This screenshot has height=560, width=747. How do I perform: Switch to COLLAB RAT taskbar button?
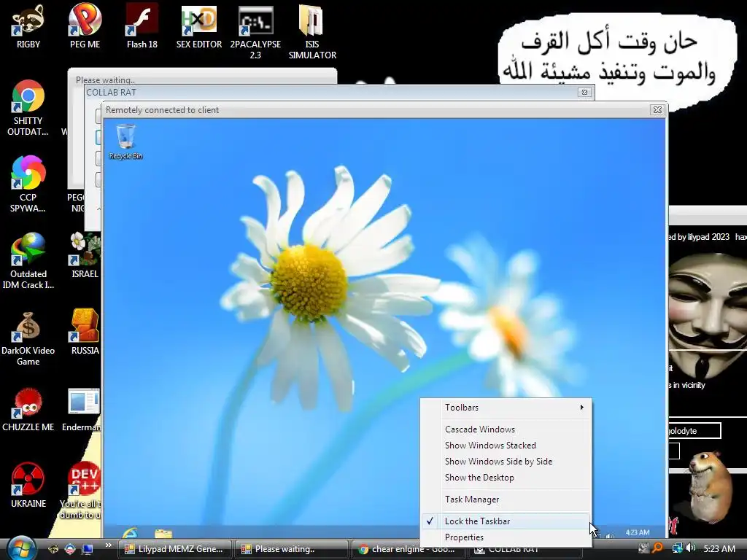click(x=525, y=551)
